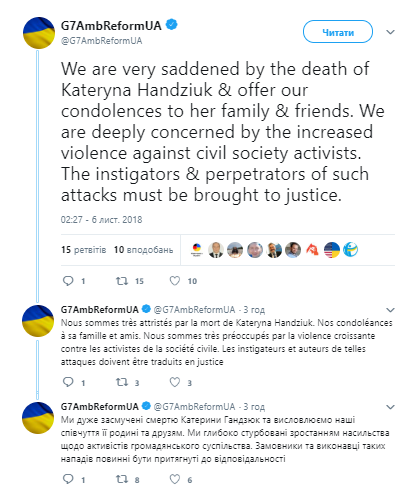The height and width of the screenshot is (491, 412).
Task: Like the main English tweet
Action: pos(175,281)
